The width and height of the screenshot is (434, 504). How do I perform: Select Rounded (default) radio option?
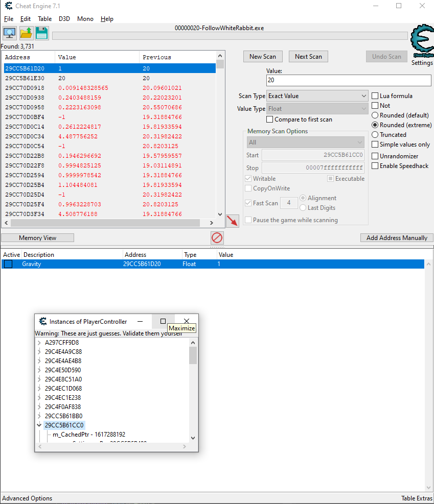[375, 115]
